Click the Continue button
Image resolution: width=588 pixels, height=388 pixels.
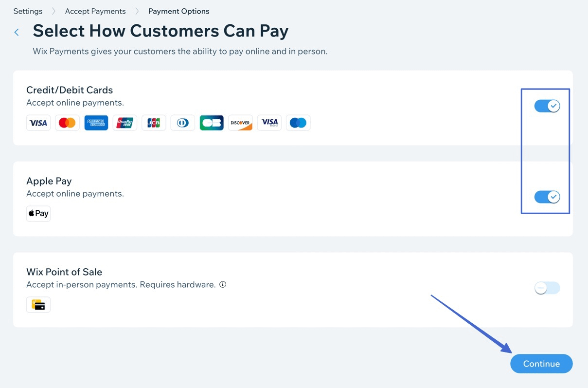pyautogui.click(x=541, y=363)
